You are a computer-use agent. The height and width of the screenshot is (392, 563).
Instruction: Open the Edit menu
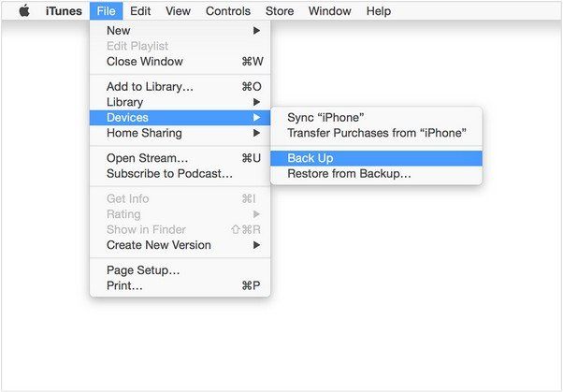point(140,11)
